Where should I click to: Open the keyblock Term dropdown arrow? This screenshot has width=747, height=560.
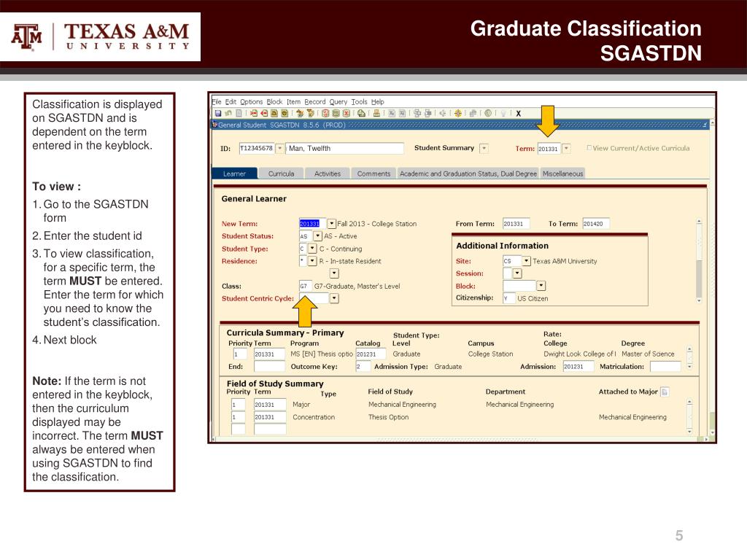566,149
